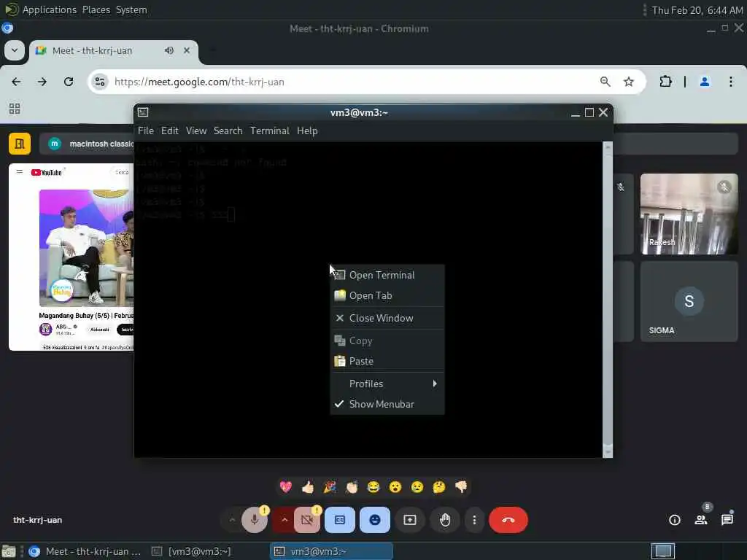Open Chromium profile icon
This screenshot has height=560, width=747.
click(705, 82)
